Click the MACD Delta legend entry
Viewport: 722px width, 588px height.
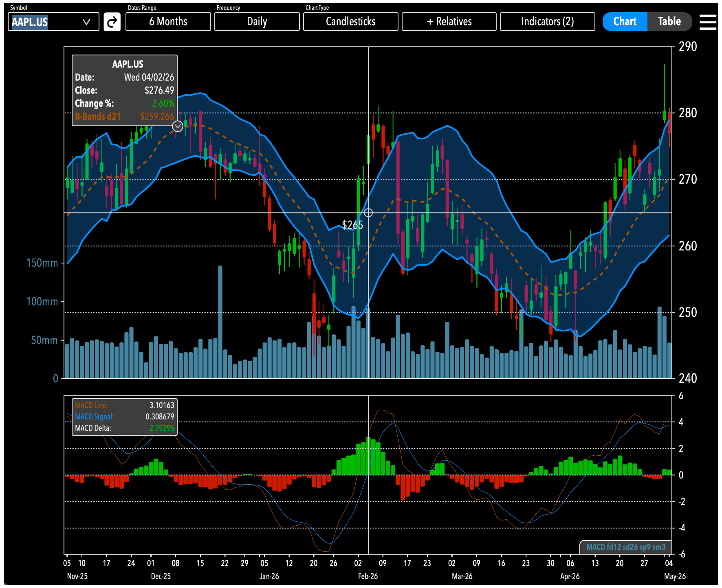pyautogui.click(x=124, y=428)
